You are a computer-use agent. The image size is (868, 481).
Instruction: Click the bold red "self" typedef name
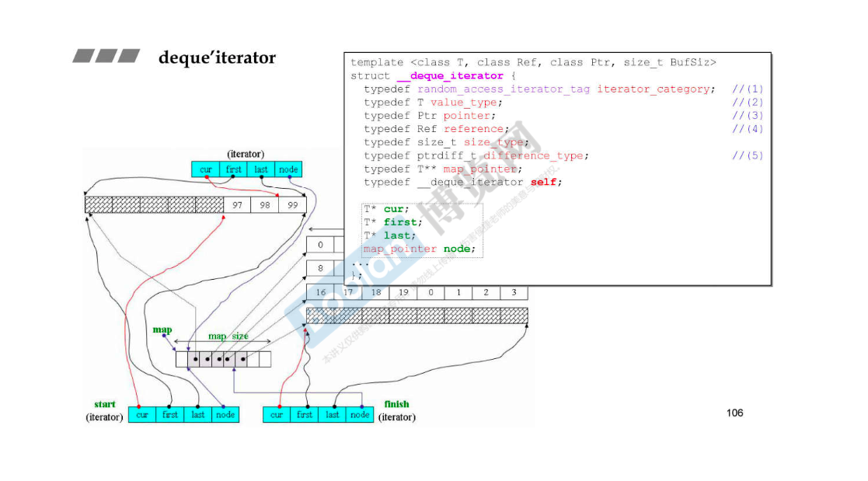click(x=544, y=182)
